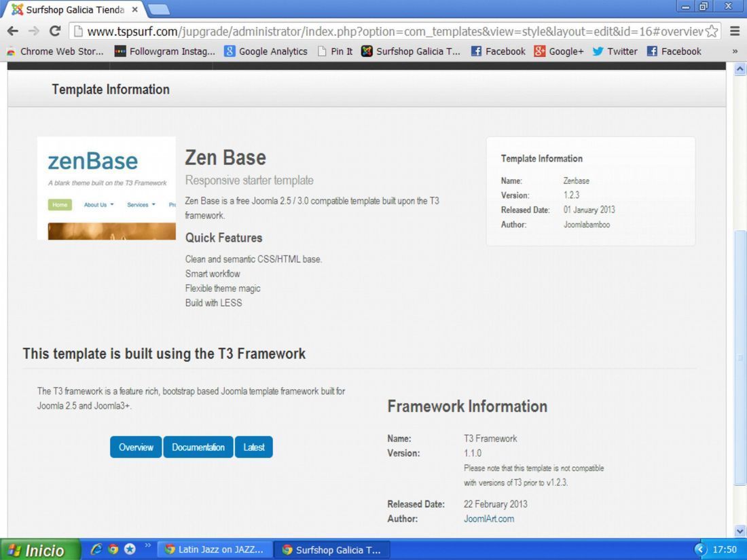Viewport: 747px width, 560px height.
Task: Go back using the browser back arrow
Action: [13, 31]
